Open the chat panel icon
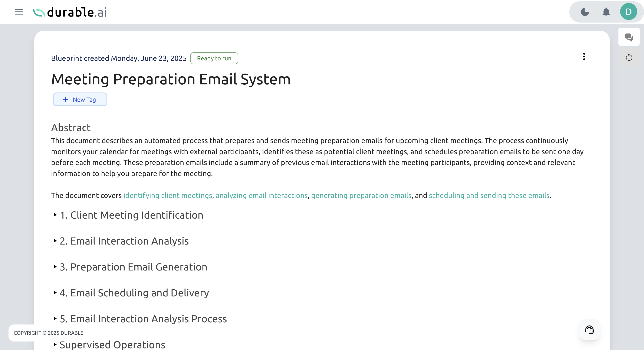The width and height of the screenshot is (644, 350). [629, 37]
